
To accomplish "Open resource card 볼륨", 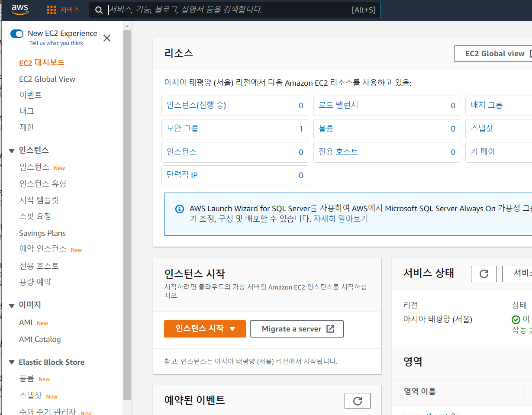I will (x=387, y=129).
